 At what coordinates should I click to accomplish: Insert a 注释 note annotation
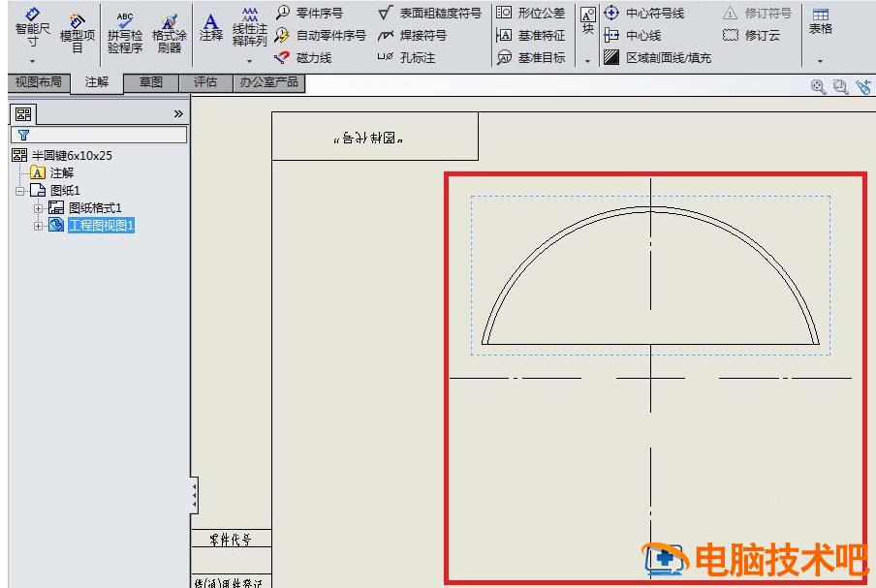point(210,27)
